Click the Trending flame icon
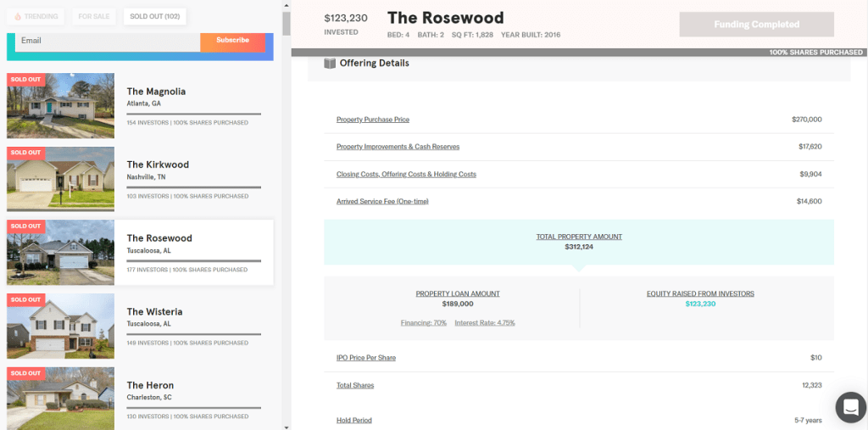The width and height of the screenshot is (868, 430). 17,16
